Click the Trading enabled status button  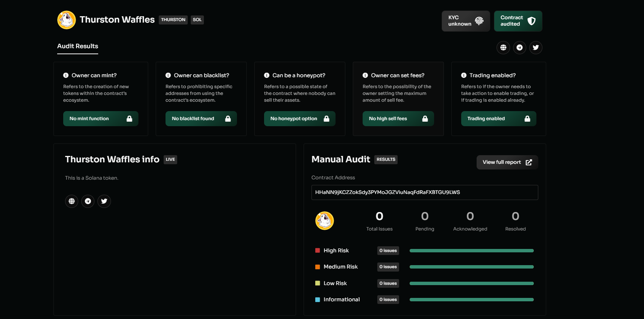click(498, 119)
